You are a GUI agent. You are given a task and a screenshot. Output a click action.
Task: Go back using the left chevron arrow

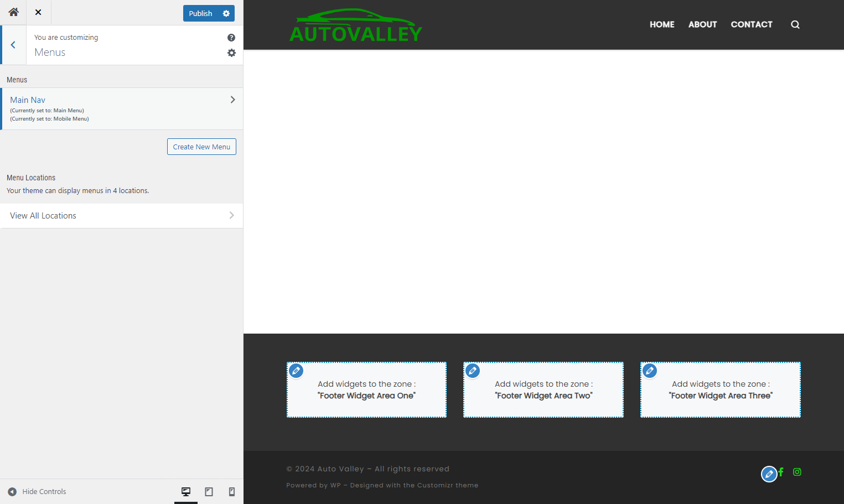tap(13, 45)
